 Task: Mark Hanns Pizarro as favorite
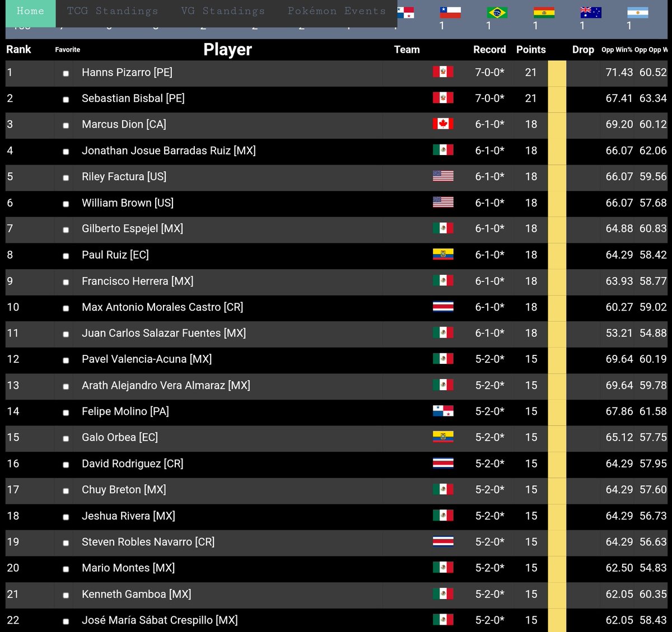tap(66, 73)
